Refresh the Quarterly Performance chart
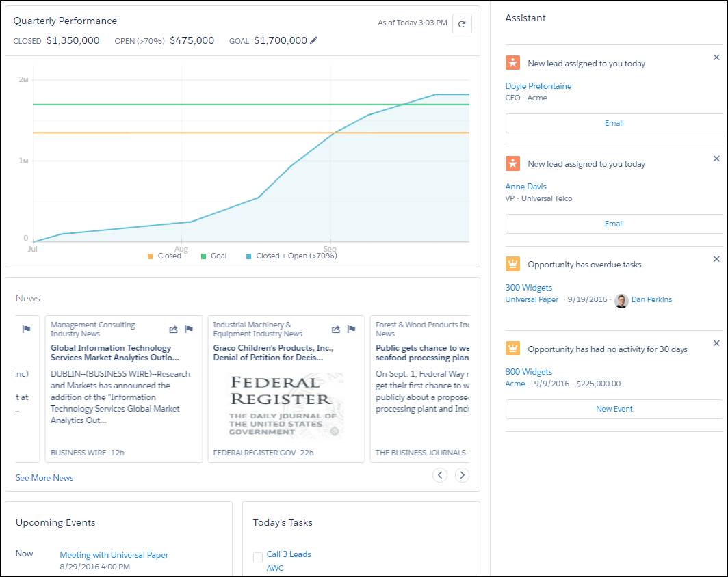The height and width of the screenshot is (577, 728). [463, 23]
